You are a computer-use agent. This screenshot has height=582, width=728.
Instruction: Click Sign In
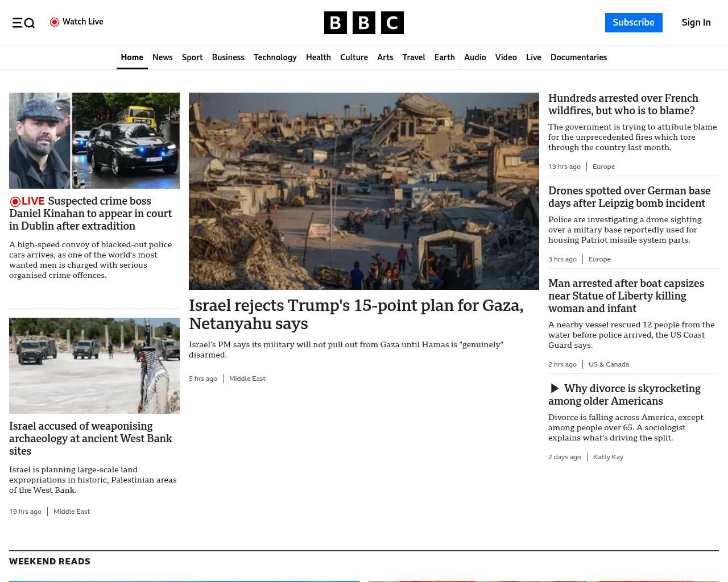click(x=696, y=23)
